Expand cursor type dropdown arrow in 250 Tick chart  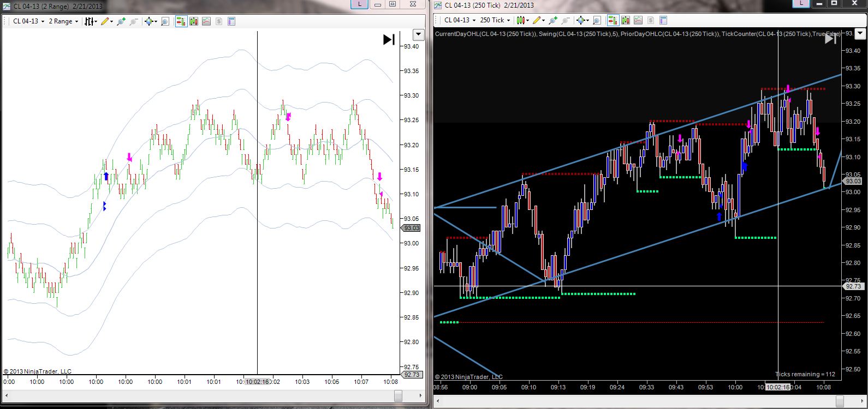(x=587, y=21)
